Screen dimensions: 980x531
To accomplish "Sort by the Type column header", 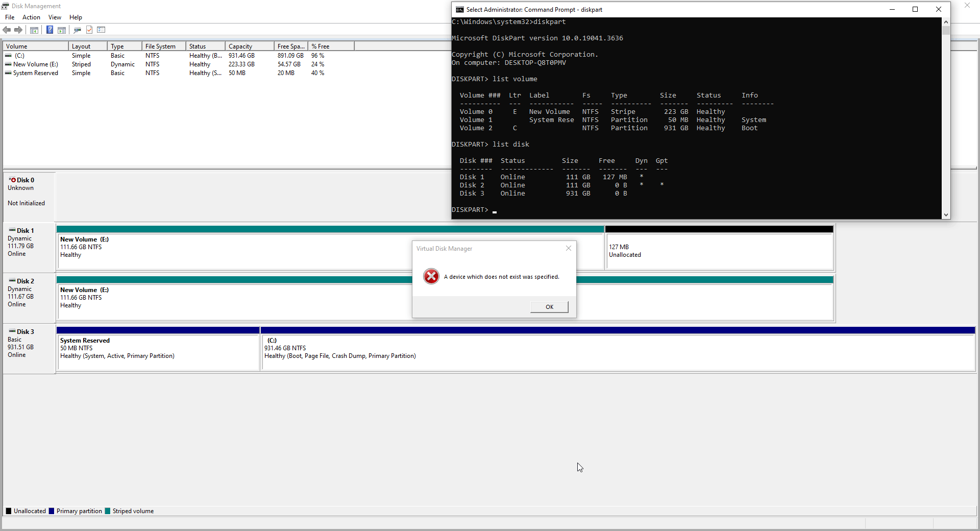I will (x=125, y=46).
